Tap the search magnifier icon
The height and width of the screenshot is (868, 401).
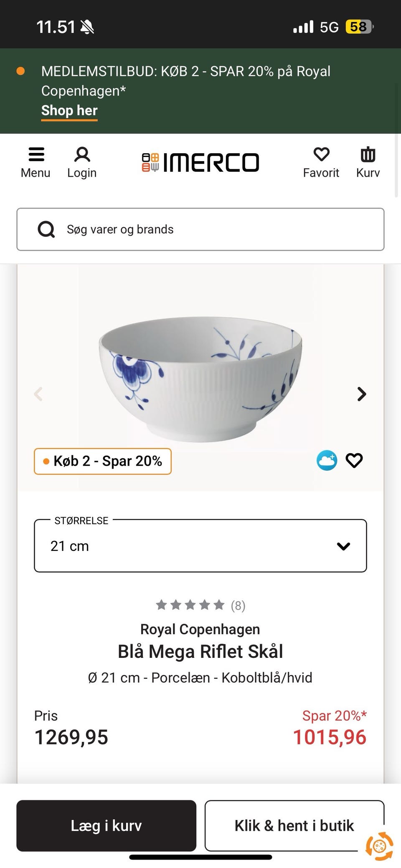(46, 229)
